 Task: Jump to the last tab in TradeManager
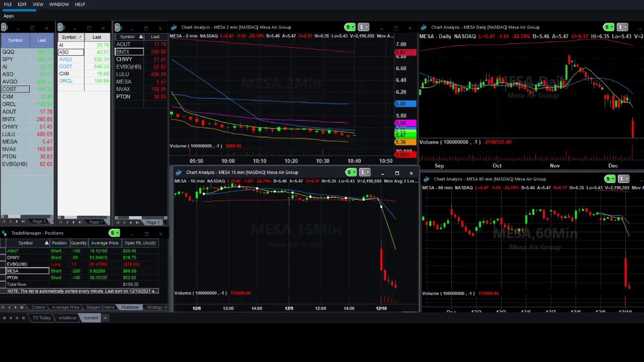22,307
